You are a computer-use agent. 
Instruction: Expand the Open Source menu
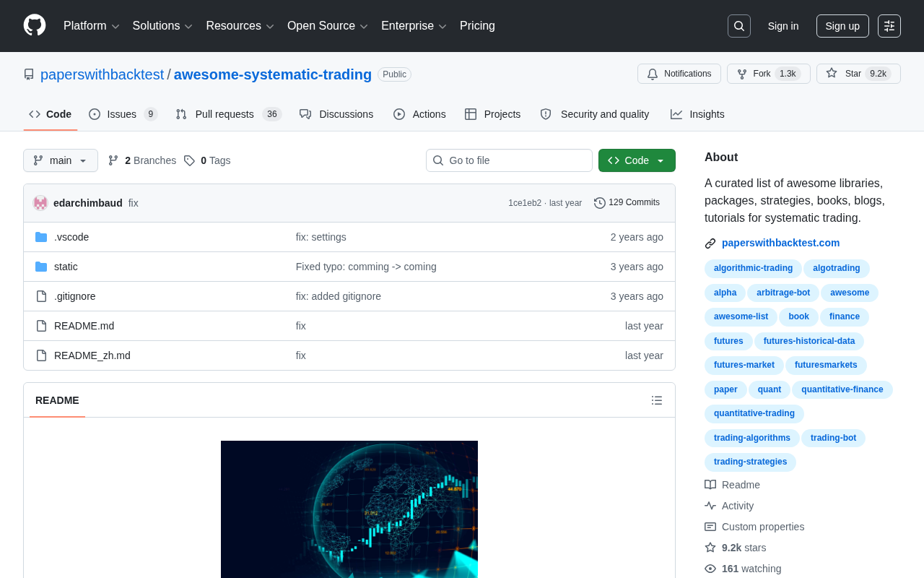point(328,26)
